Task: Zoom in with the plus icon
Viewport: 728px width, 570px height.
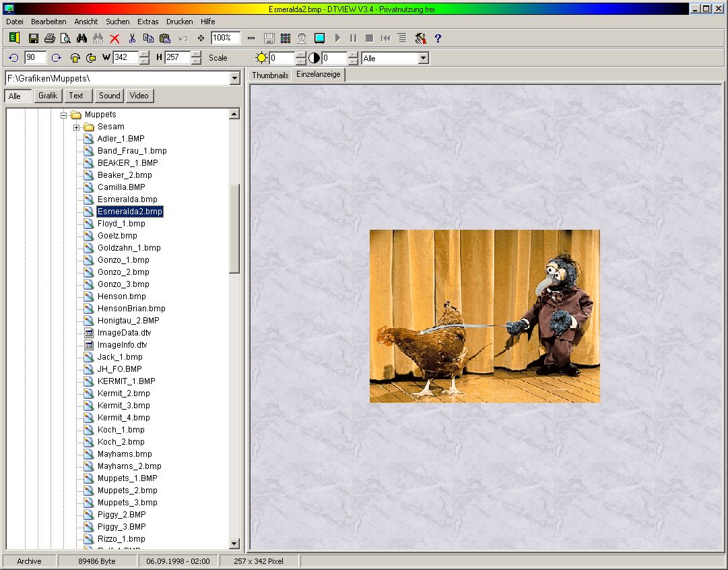Action: click(201, 38)
